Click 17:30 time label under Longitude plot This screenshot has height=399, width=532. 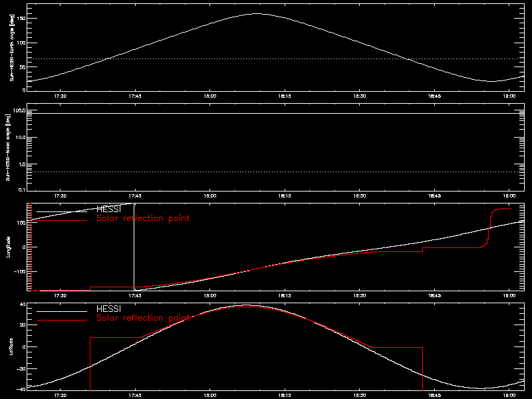[60, 296]
